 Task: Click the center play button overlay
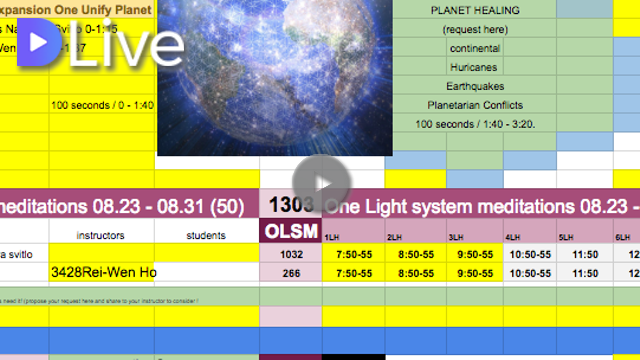coord(322,184)
